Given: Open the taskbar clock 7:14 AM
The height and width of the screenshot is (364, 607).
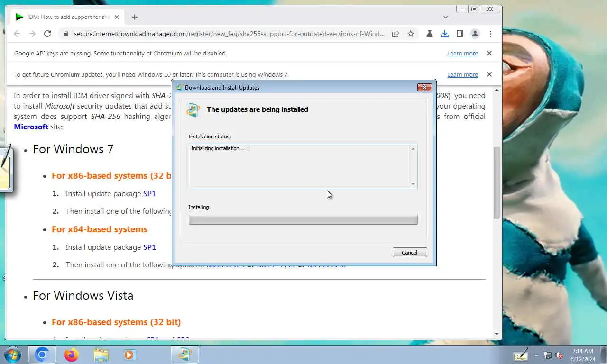Looking at the screenshot, I should pos(583,355).
